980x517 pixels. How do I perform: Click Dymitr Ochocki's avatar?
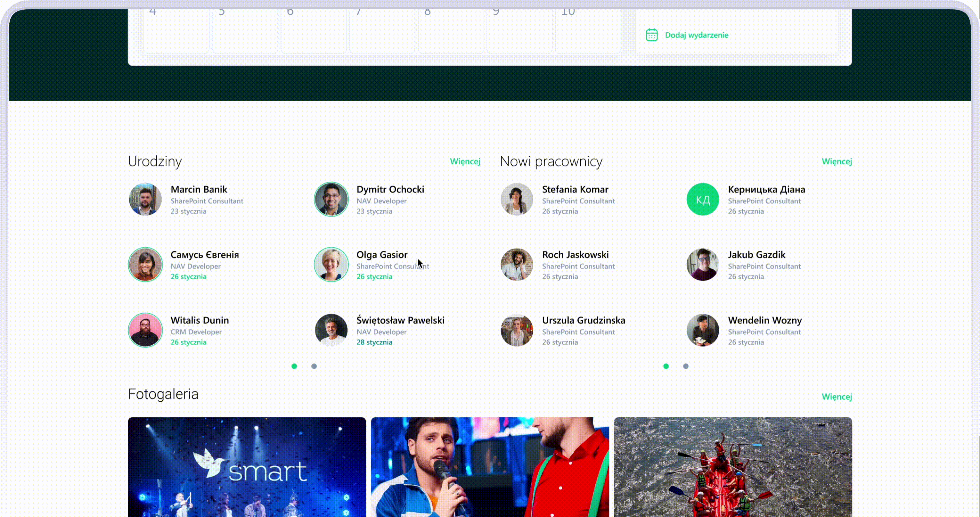point(331,199)
